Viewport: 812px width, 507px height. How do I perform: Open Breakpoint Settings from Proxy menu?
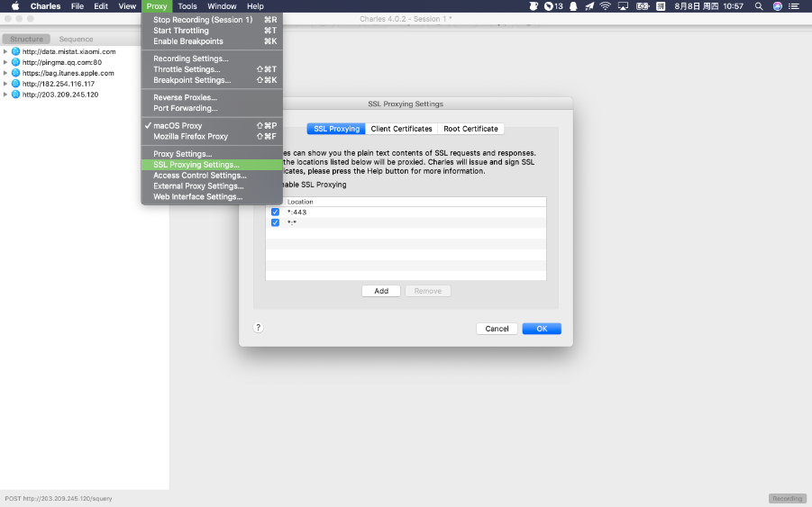pyautogui.click(x=212, y=80)
